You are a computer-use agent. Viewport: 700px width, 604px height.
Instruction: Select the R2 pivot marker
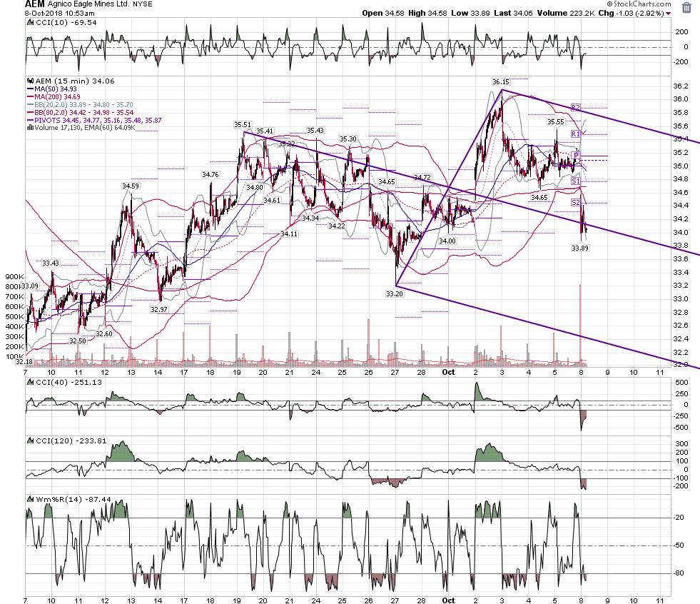[576, 107]
